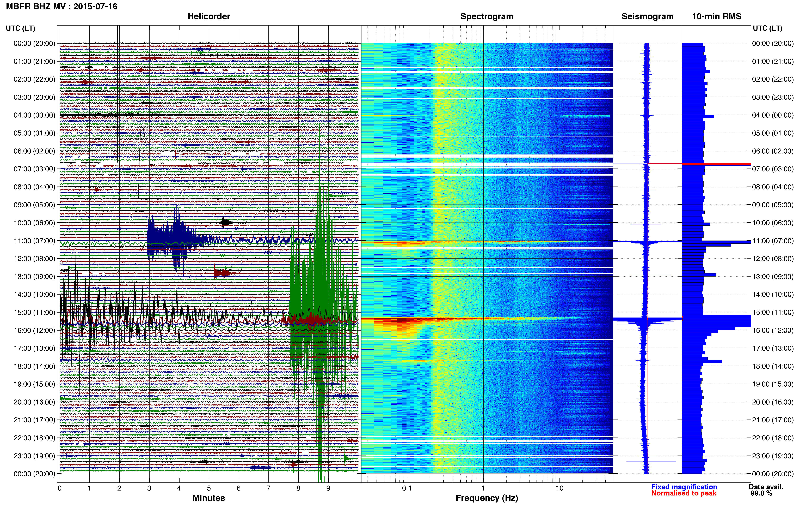The width and height of the screenshot is (812, 508).
Task: Click the right 02:00 (22:00) time label
Action: tap(773, 79)
